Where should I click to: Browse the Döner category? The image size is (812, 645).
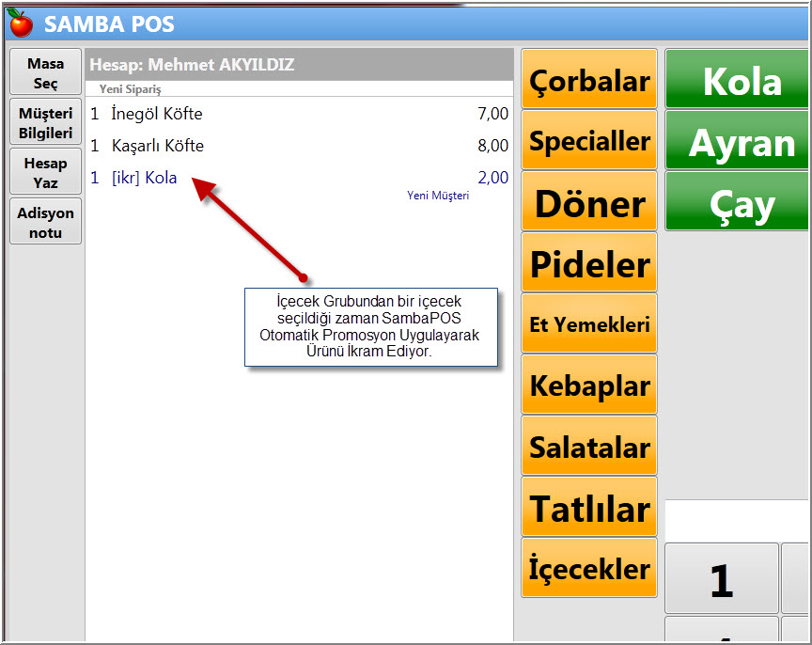(x=588, y=201)
